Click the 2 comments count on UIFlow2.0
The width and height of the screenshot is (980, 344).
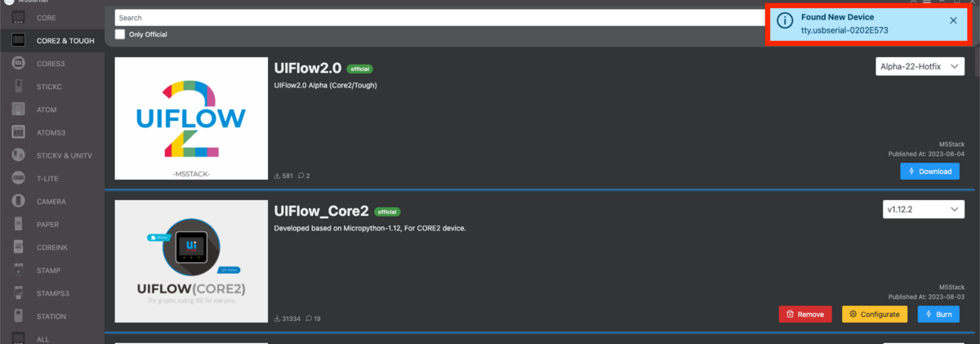pos(304,176)
